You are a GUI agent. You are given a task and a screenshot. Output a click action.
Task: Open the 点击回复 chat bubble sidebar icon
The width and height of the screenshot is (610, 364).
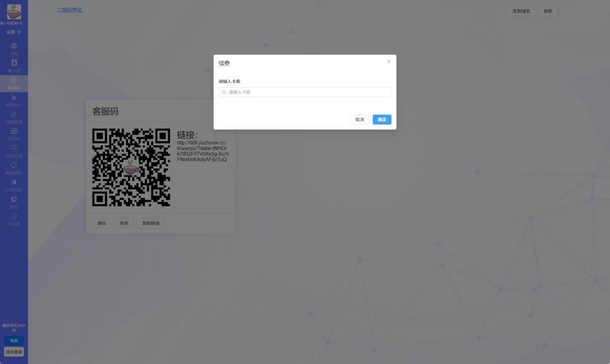(x=14, y=148)
